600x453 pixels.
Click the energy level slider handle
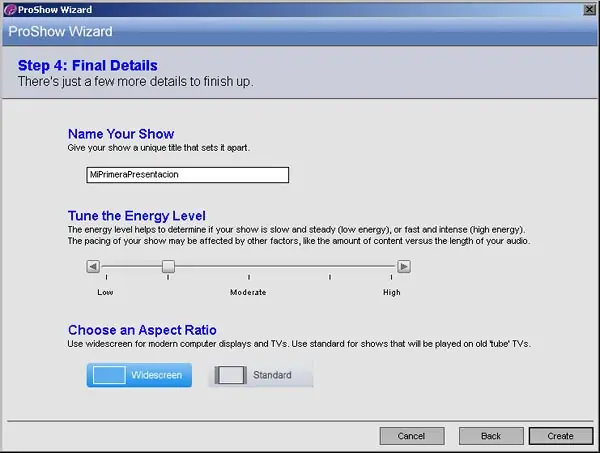tap(168, 266)
